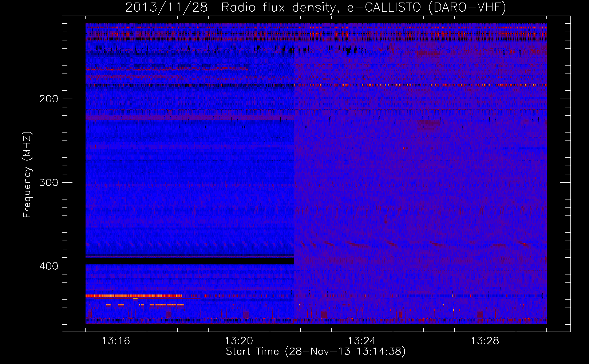589x364 pixels.
Task: Click the black horizontal band near 400 MHz
Action: point(190,261)
